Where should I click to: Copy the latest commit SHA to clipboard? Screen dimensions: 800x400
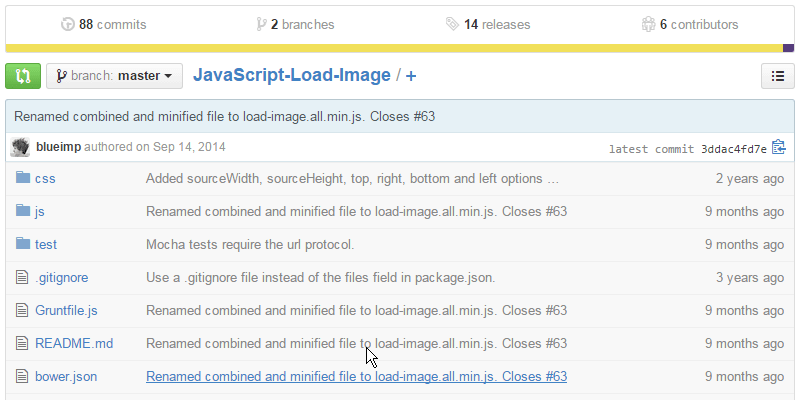coord(779,148)
